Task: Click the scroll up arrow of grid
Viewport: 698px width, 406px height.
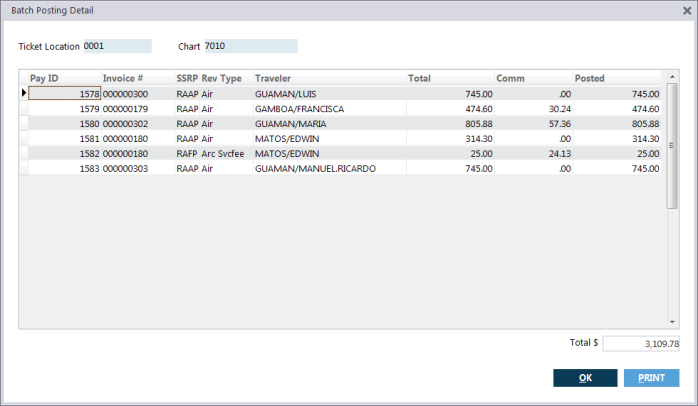Action: [672, 77]
